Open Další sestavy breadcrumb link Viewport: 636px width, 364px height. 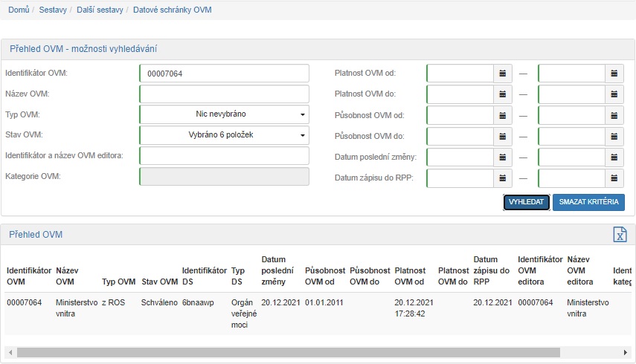(100, 10)
